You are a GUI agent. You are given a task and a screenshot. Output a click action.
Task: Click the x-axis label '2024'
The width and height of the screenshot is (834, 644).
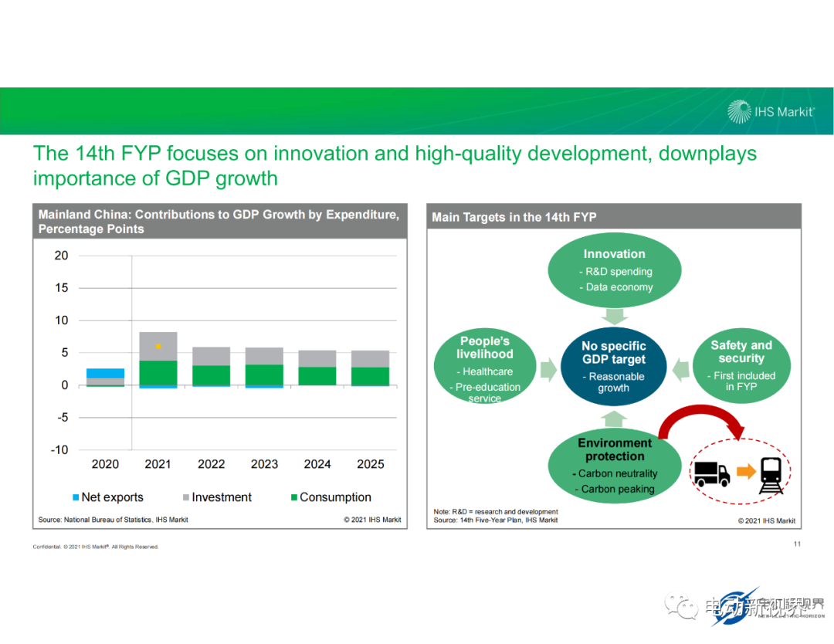click(x=317, y=464)
